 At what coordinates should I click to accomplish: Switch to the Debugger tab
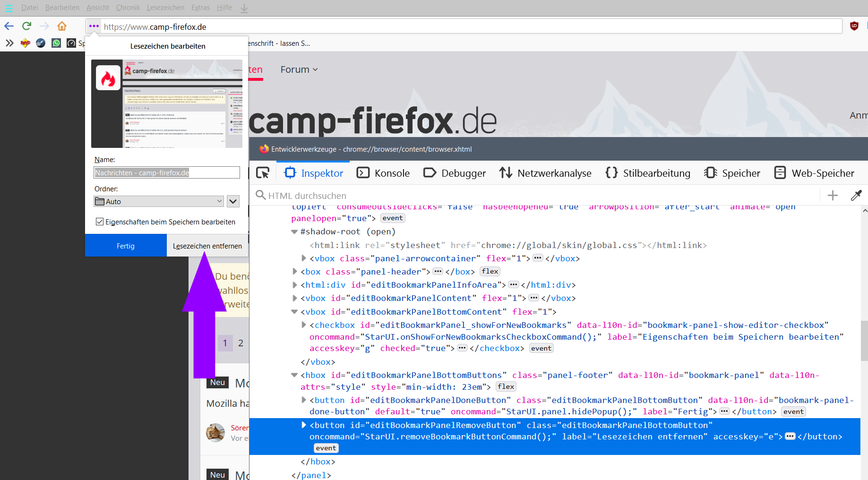[455, 173]
